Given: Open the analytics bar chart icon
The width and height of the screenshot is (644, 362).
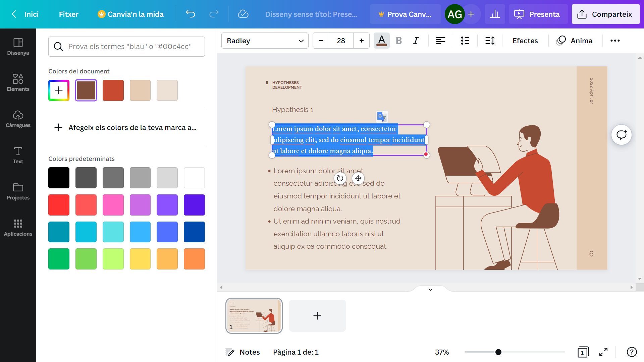Looking at the screenshot, I should 495,14.
